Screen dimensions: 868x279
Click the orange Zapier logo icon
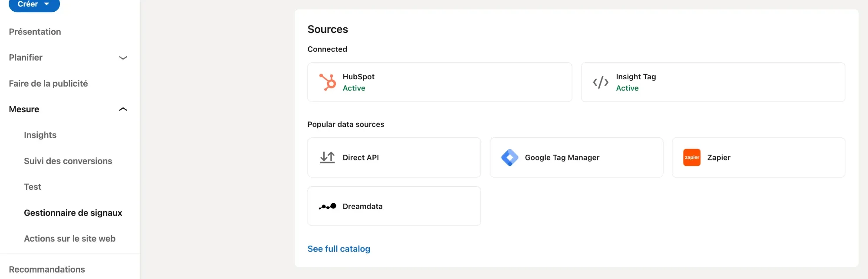coord(692,157)
